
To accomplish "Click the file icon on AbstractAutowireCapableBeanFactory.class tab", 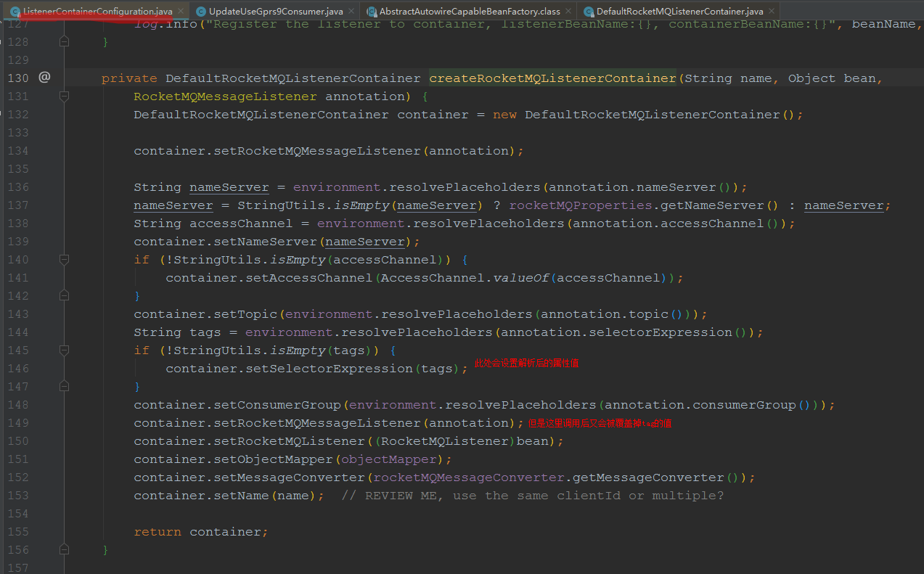I will click(x=372, y=12).
